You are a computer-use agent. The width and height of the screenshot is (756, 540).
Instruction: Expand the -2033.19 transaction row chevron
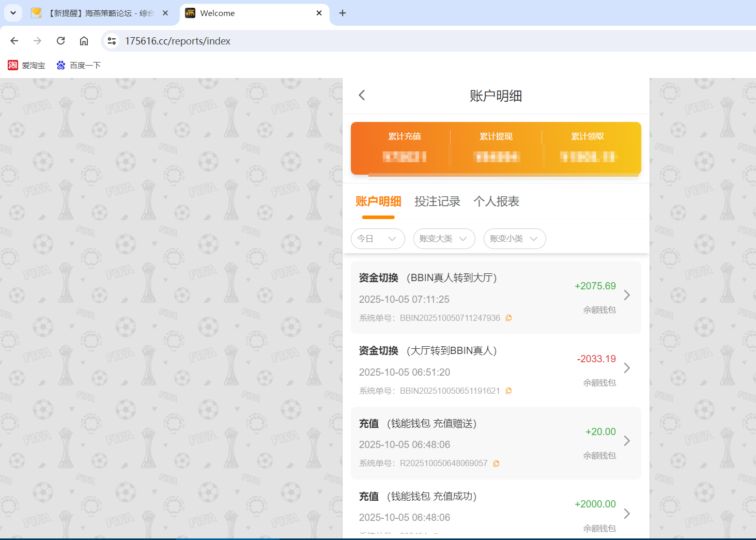627,368
